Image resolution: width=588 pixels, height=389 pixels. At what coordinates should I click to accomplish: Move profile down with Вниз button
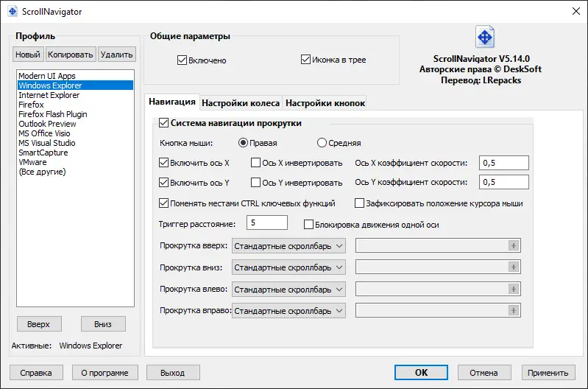(x=103, y=324)
